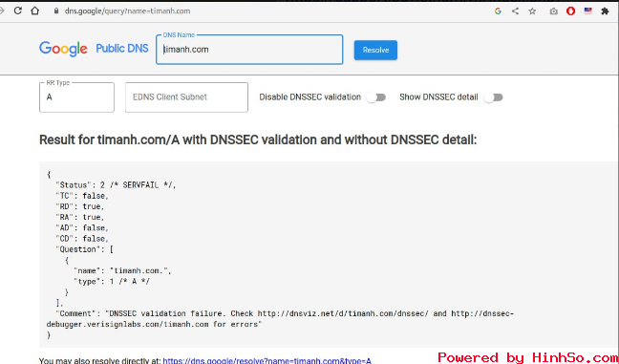
Task: Click the "Comment" DNSSEC validation failure text
Action: (285, 313)
